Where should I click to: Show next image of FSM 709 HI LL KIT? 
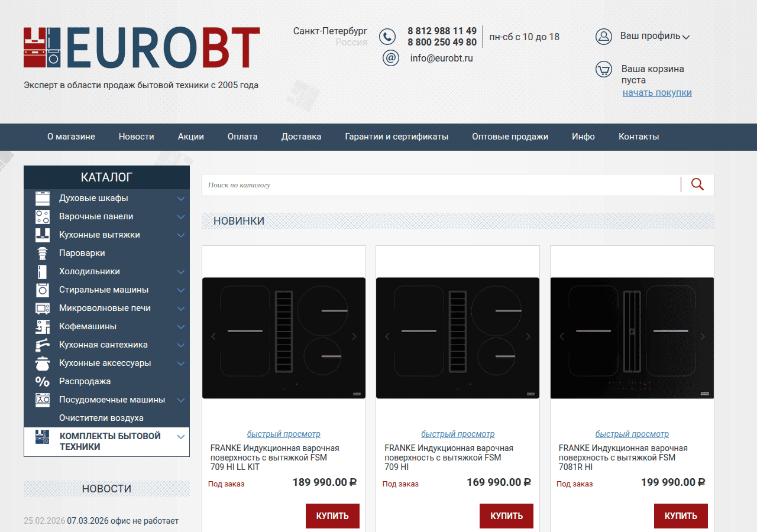(x=354, y=336)
